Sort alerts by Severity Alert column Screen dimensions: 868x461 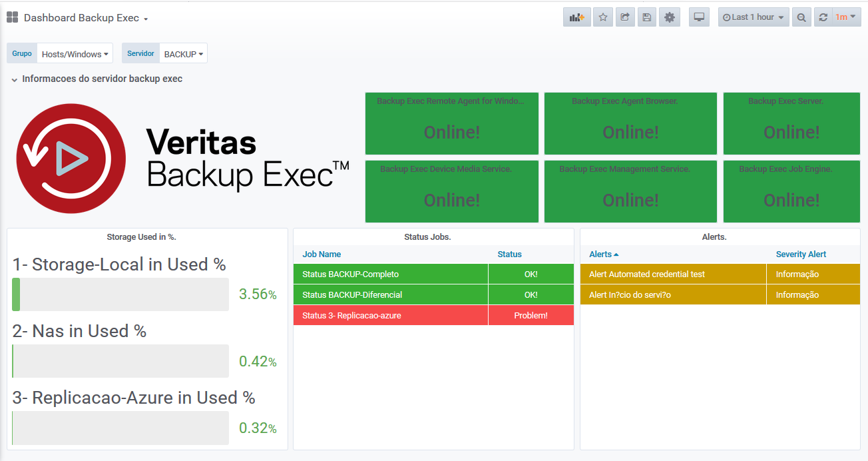coord(801,254)
